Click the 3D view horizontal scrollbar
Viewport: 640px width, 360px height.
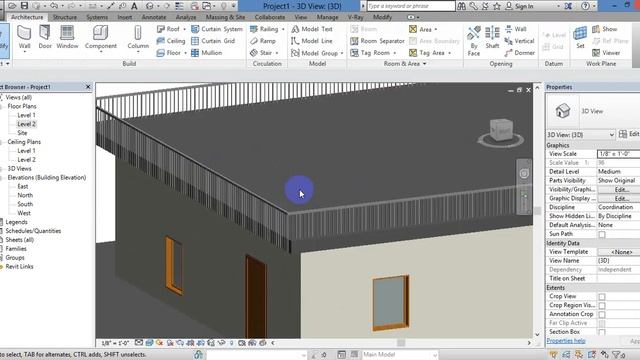(x=401, y=343)
